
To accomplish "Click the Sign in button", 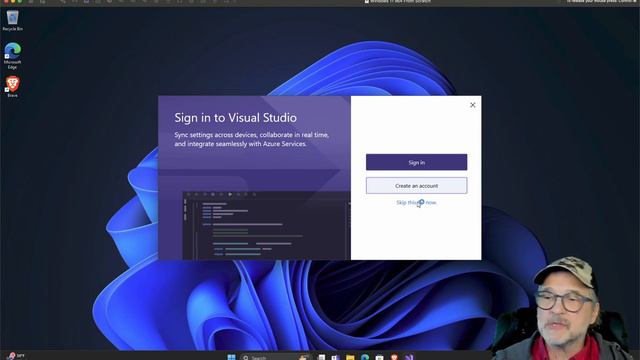I will (x=416, y=162).
